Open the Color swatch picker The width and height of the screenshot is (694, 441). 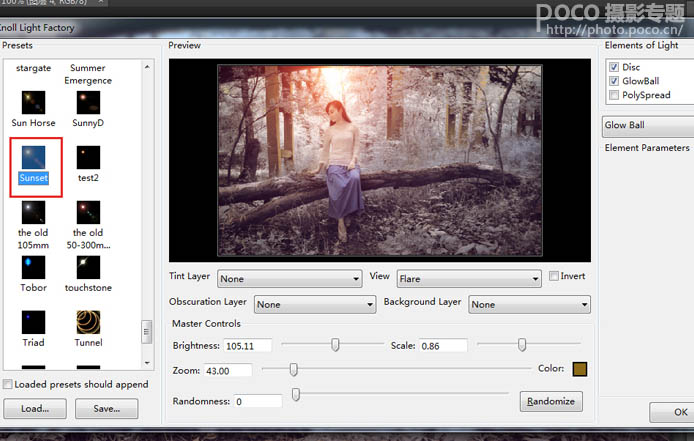pos(579,369)
